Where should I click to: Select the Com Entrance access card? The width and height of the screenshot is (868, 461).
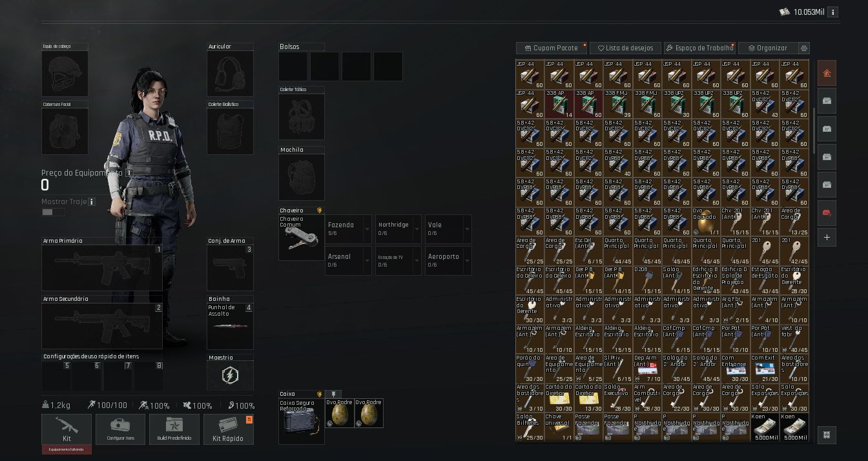click(x=735, y=369)
